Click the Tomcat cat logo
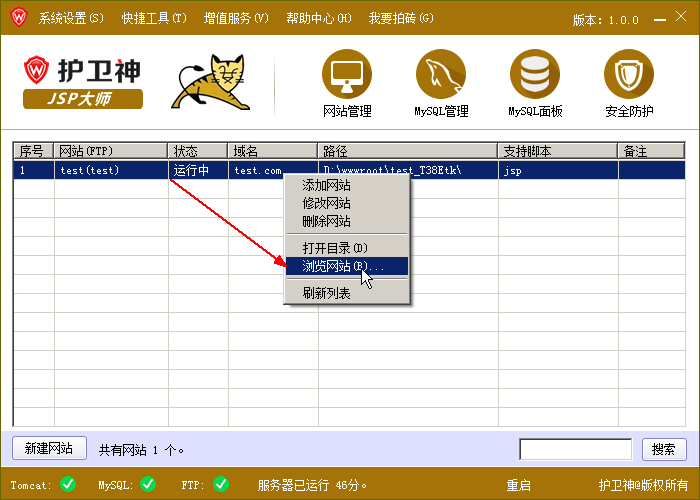This screenshot has height=500, width=700. pos(210,82)
